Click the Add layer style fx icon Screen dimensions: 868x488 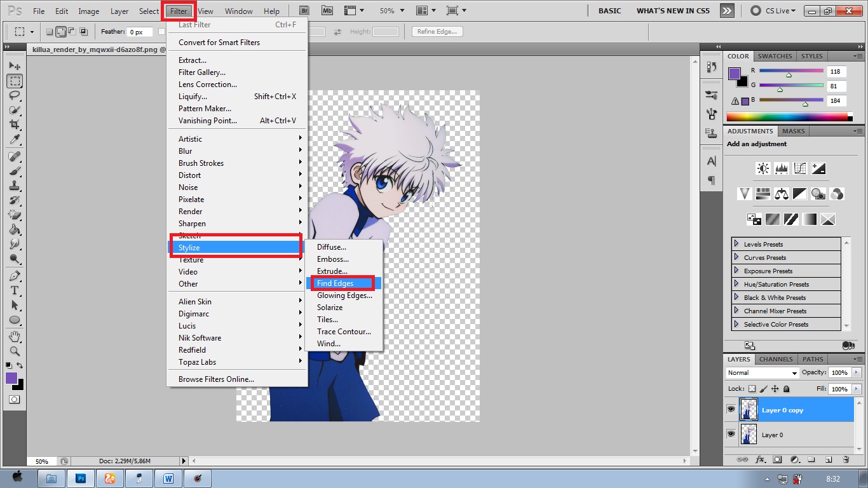tap(759, 459)
